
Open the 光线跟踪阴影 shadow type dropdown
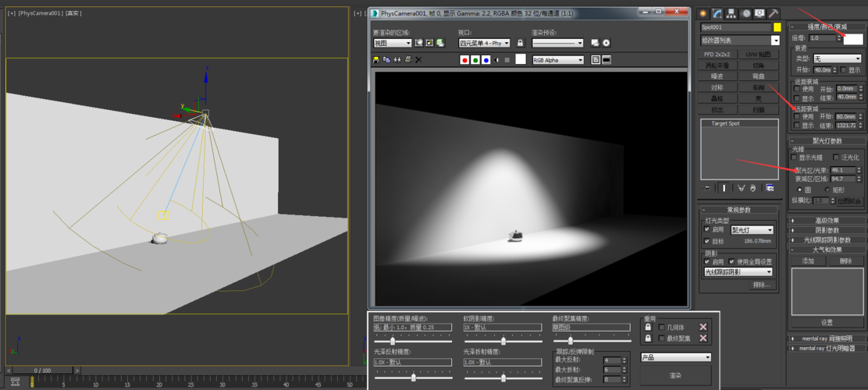pyautogui.click(x=738, y=272)
